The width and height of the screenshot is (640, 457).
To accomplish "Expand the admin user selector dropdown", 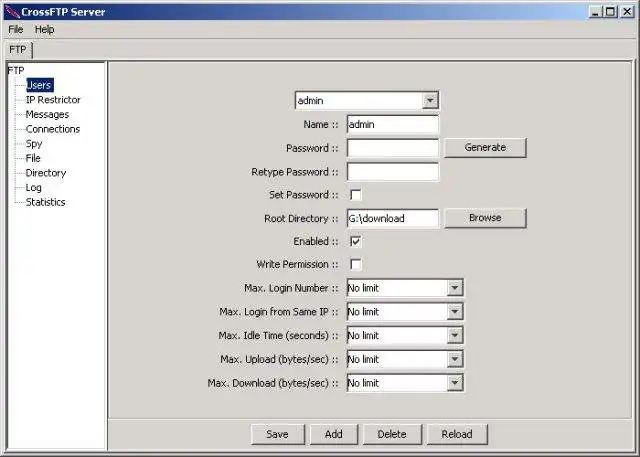I will click(430, 100).
